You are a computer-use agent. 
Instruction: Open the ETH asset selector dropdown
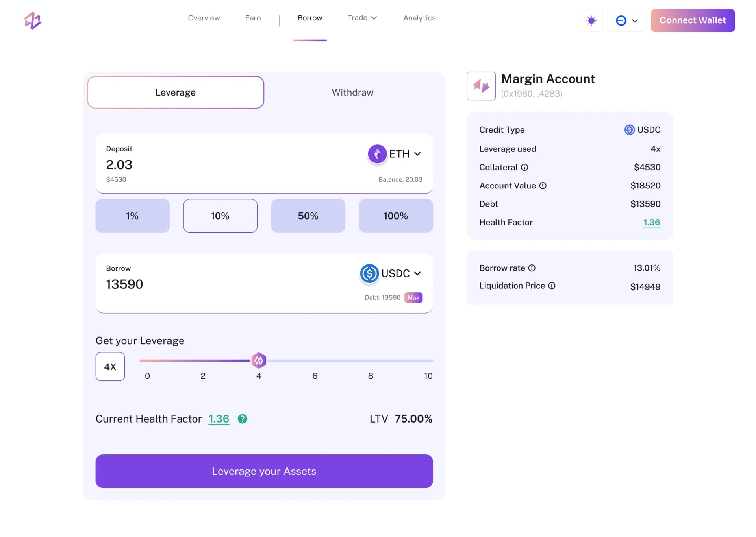point(417,154)
